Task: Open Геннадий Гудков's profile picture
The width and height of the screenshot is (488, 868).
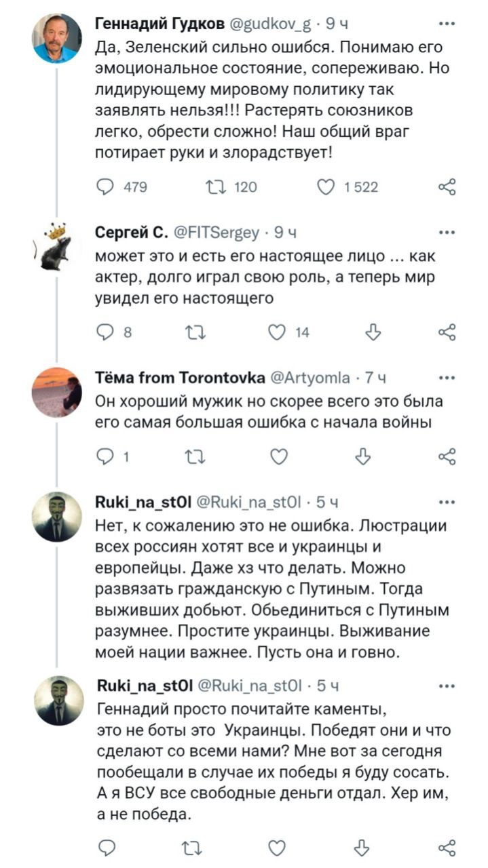Action: coord(57,39)
